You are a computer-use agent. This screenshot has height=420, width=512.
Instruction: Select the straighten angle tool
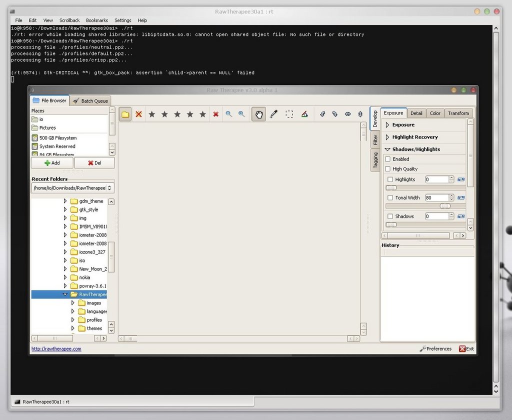pos(304,114)
